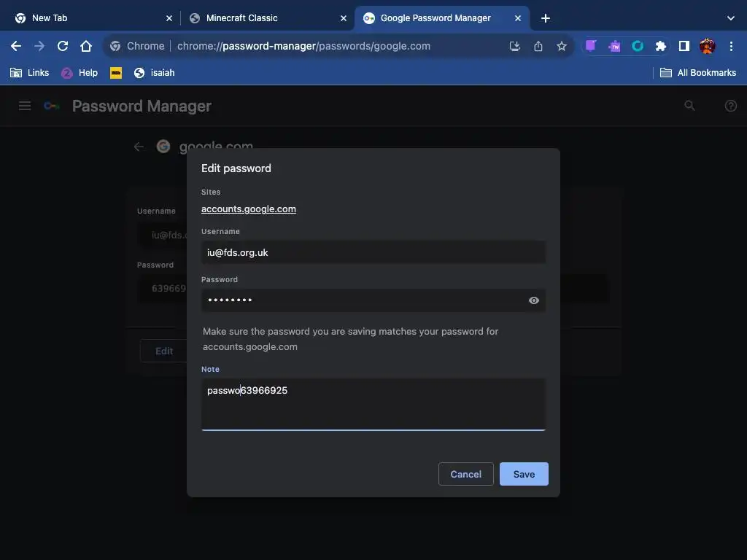Switch to the Minecraft Classic tab
This screenshot has height=560, width=747.
[267, 18]
